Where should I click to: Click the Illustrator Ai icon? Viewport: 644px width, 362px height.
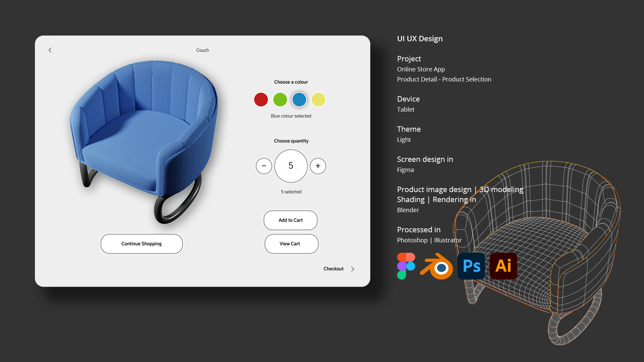(x=503, y=266)
